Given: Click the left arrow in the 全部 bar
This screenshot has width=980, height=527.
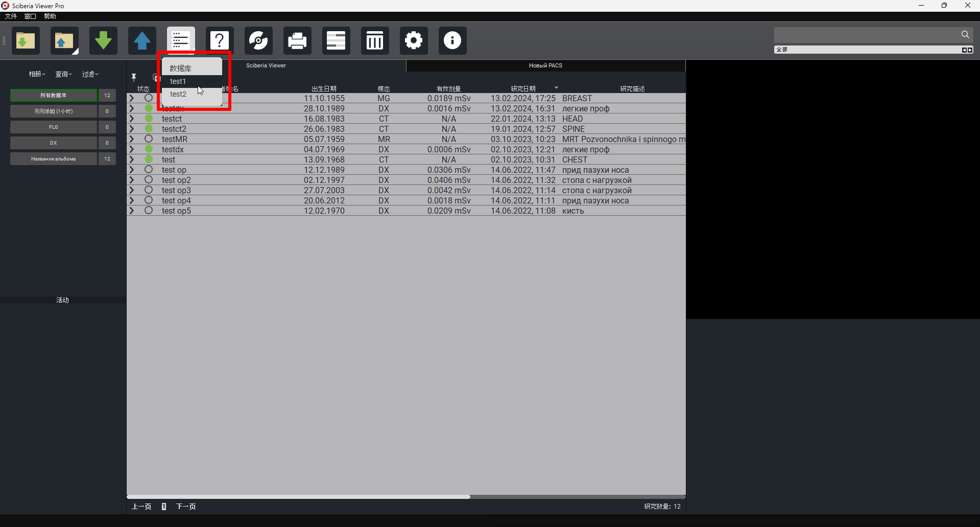Looking at the screenshot, I should point(964,50).
